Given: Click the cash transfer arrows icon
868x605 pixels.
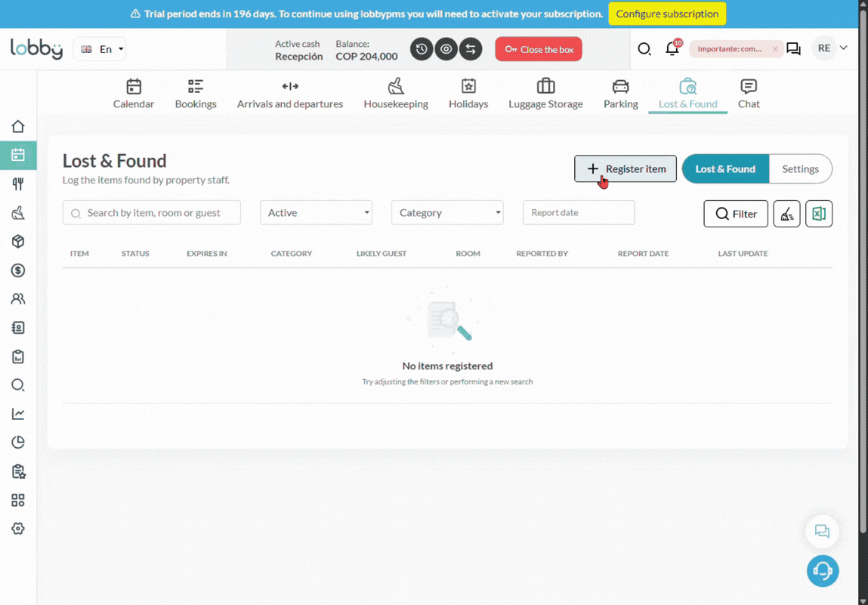Looking at the screenshot, I should 471,49.
